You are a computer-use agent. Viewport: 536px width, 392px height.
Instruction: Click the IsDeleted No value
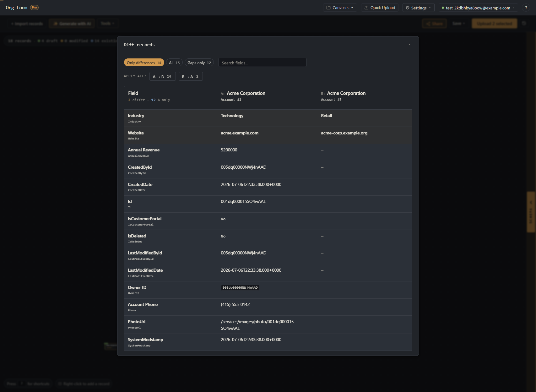(x=223, y=236)
